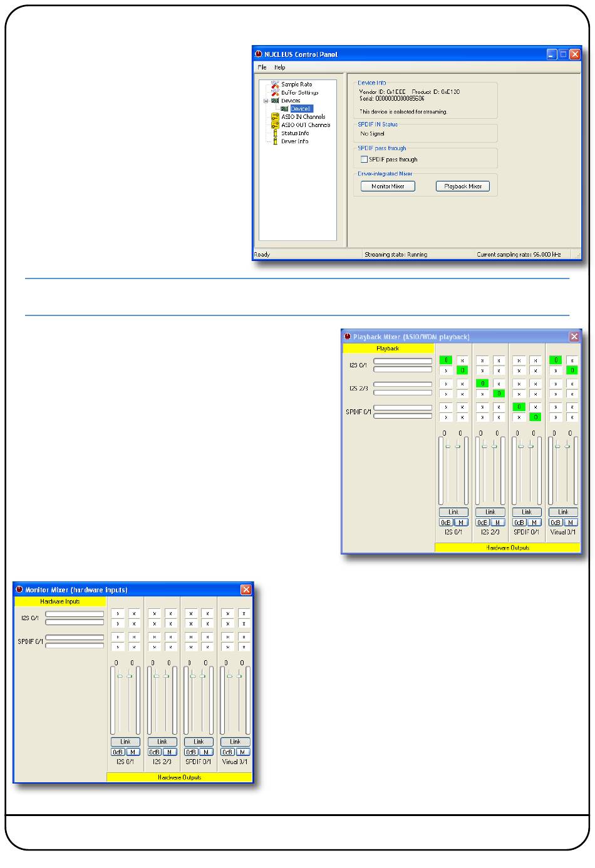Close the Monitor Mixer window
Screen dimensions: 595x868
coord(246,590)
